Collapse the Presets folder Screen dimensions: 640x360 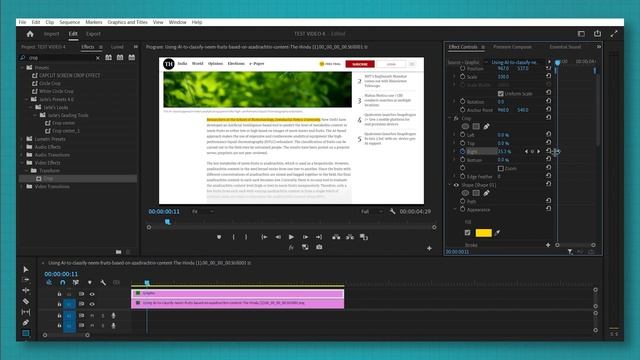click(x=22, y=67)
